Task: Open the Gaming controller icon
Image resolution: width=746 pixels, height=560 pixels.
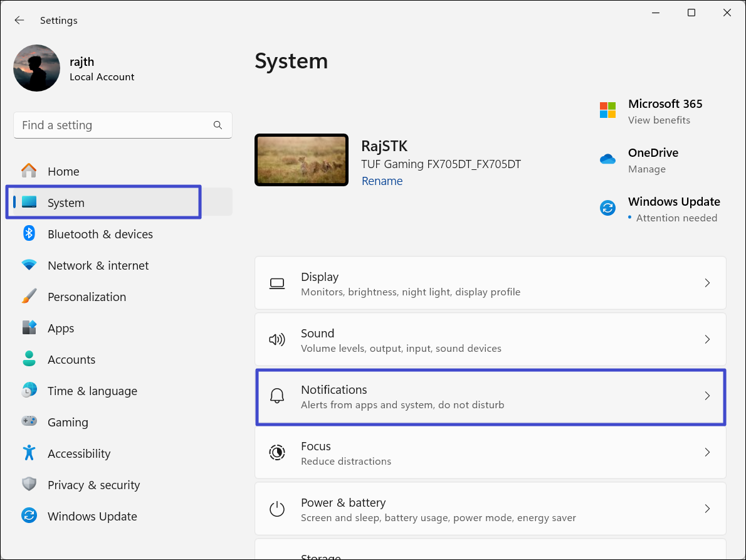Action: [x=29, y=421]
